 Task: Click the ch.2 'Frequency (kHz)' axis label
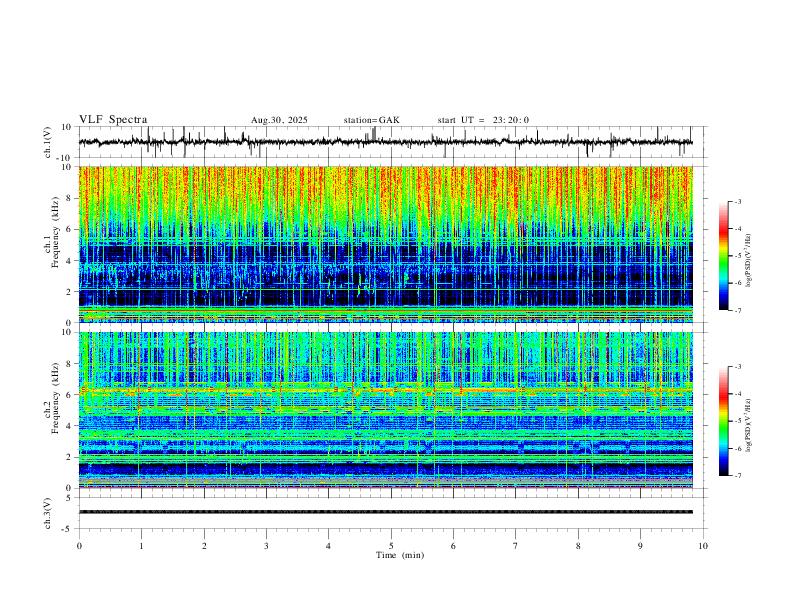55,398
